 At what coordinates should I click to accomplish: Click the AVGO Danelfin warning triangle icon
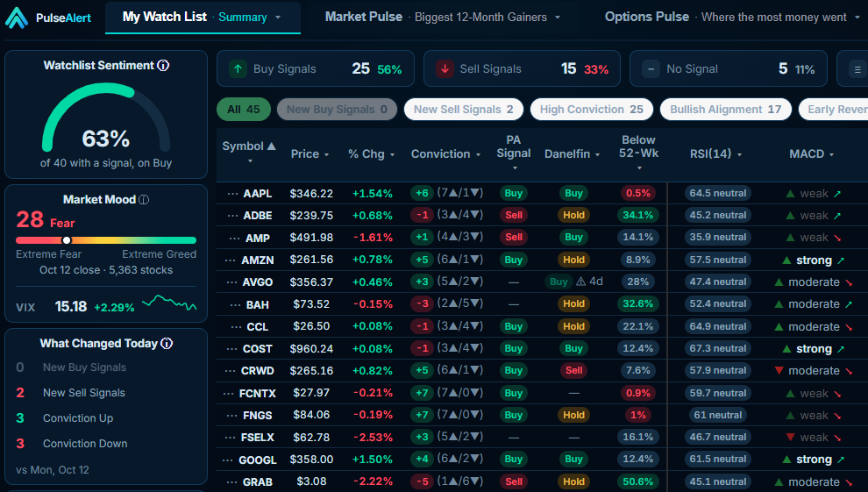[x=580, y=282]
